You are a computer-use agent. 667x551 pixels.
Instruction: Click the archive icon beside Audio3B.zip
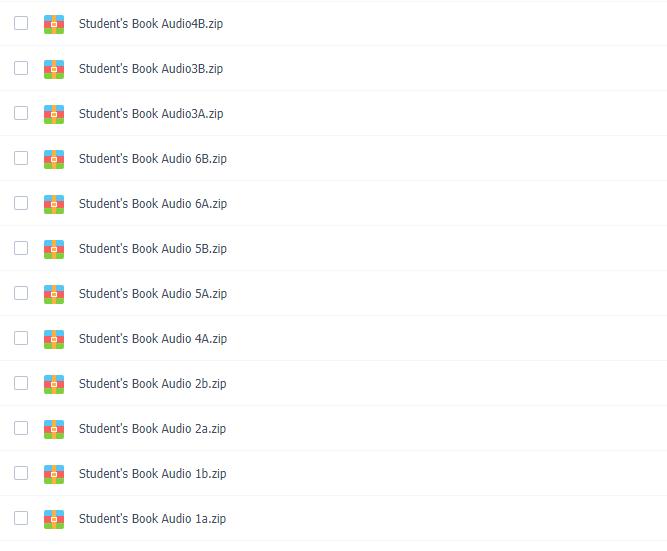[x=54, y=69]
